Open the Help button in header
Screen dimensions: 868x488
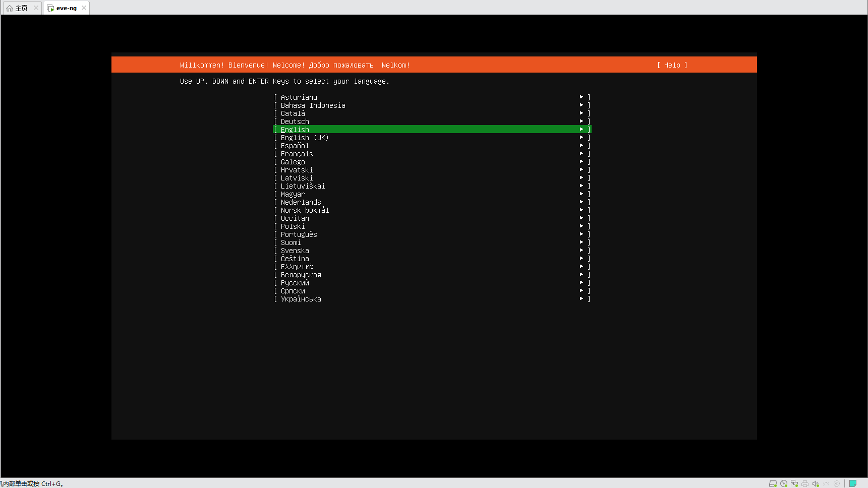click(672, 65)
